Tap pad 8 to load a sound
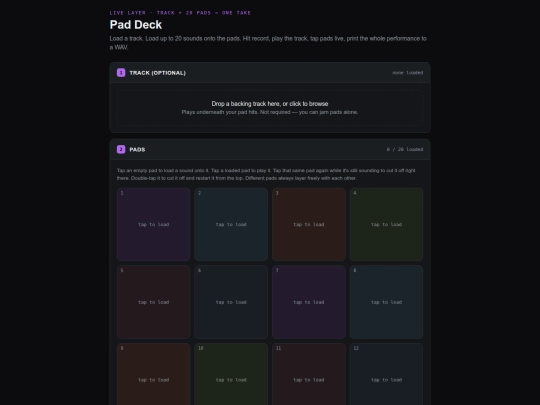 (386, 302)
